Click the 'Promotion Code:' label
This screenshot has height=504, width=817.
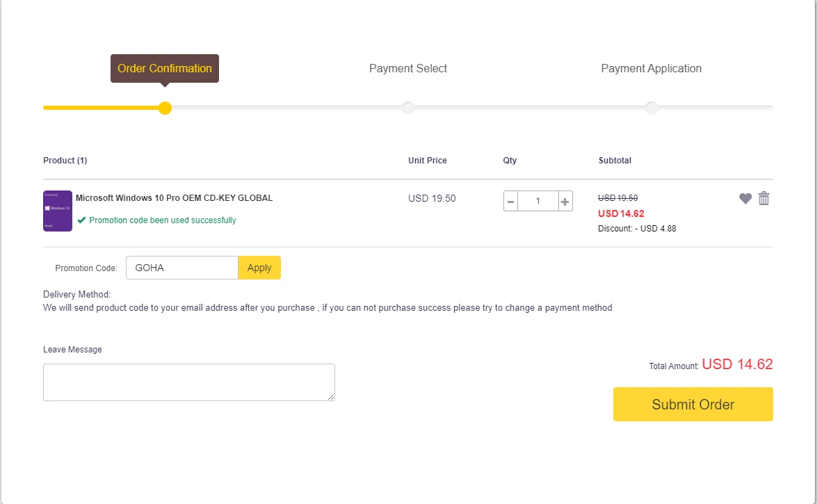coord(86,268)
